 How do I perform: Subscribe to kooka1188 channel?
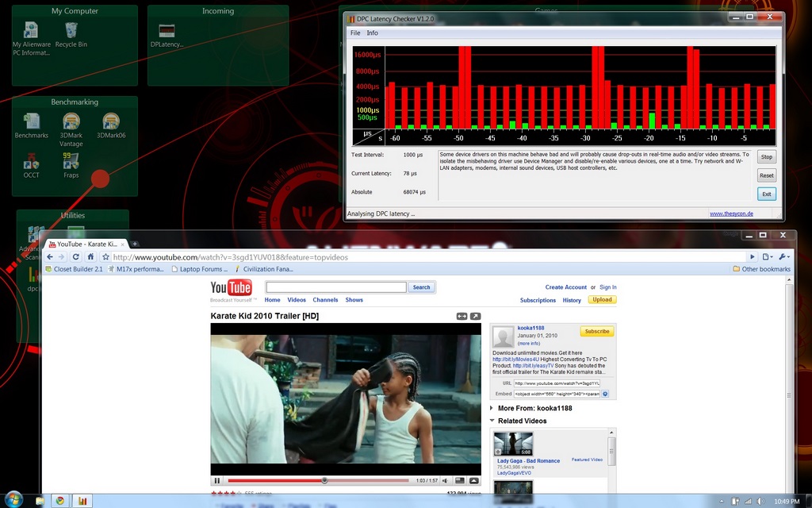597,331
